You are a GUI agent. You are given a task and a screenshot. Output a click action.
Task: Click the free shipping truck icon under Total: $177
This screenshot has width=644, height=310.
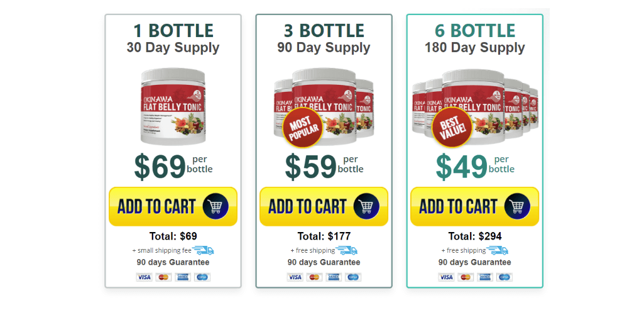(346, 250)
